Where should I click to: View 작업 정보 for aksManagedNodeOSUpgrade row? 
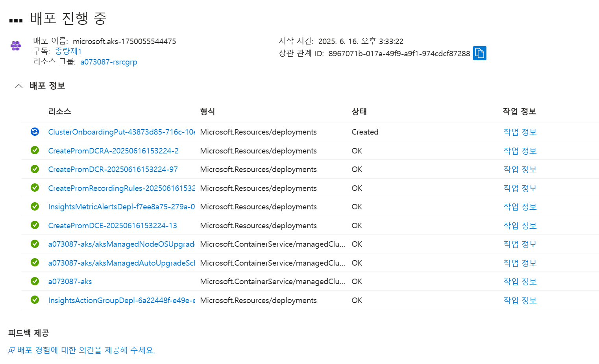pos(520,244)
